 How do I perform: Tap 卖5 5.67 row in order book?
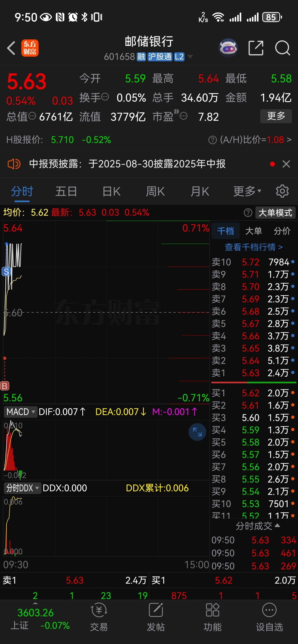pos(253,323)
